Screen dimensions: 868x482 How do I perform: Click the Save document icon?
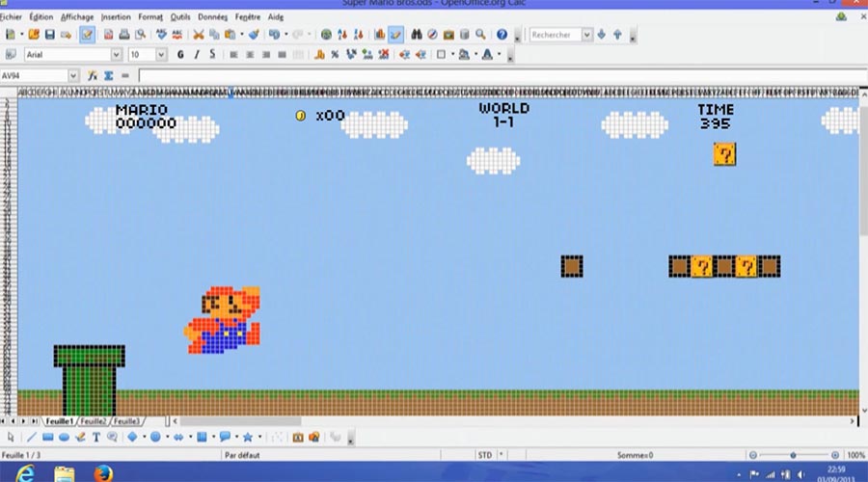tap(47, 35)
